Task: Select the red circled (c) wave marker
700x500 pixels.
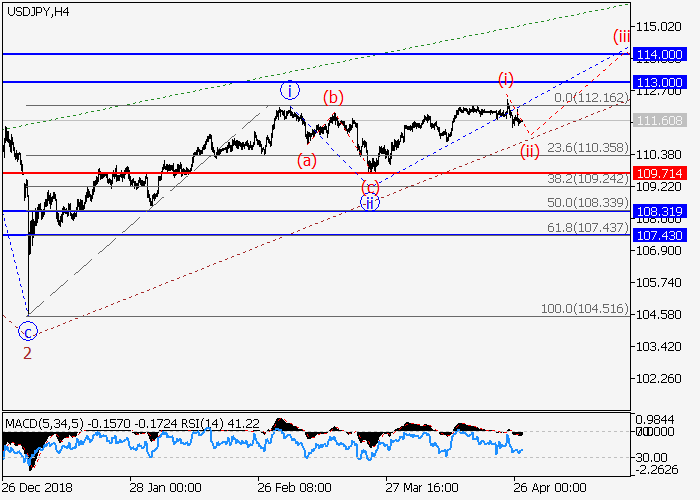Action: (370, 186)
